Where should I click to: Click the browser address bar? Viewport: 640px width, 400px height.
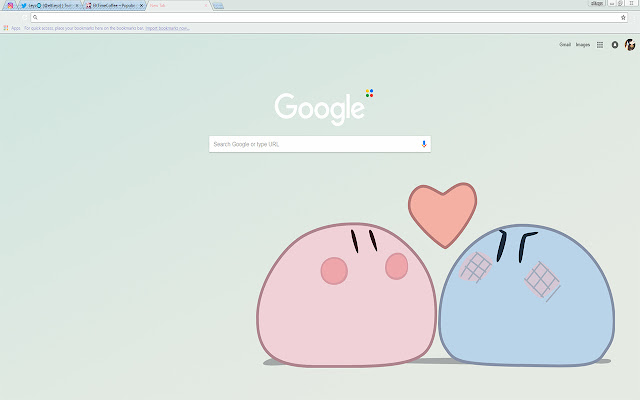pyautogui.click(x=329, y=17)
